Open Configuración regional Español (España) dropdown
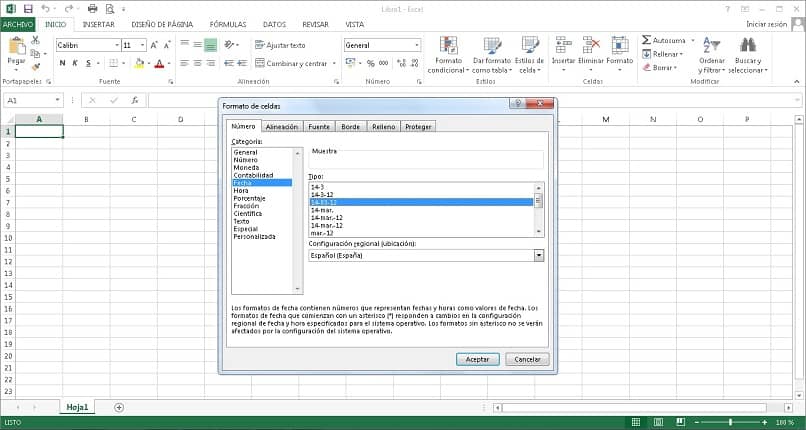Image resolution: width=806 pixels, height=430 pixels. (x=539, y=256)
